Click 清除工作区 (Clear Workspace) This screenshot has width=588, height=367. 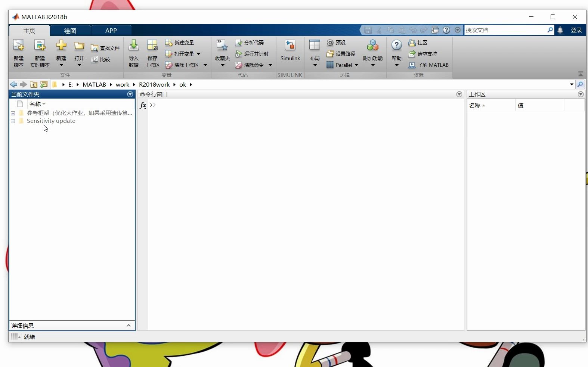tap(182, 65)
